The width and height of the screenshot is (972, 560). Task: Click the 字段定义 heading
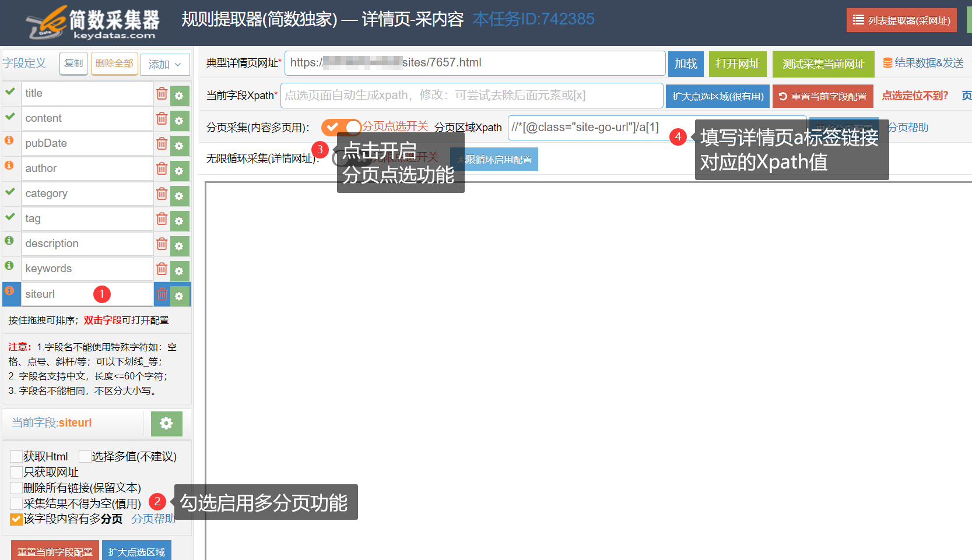click(x=24, y=63)
